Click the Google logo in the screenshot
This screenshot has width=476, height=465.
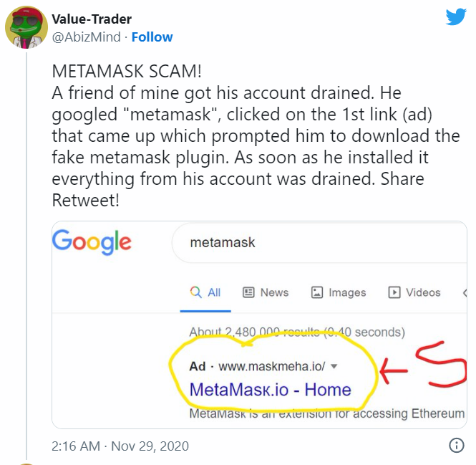click(x=92, y=241)
